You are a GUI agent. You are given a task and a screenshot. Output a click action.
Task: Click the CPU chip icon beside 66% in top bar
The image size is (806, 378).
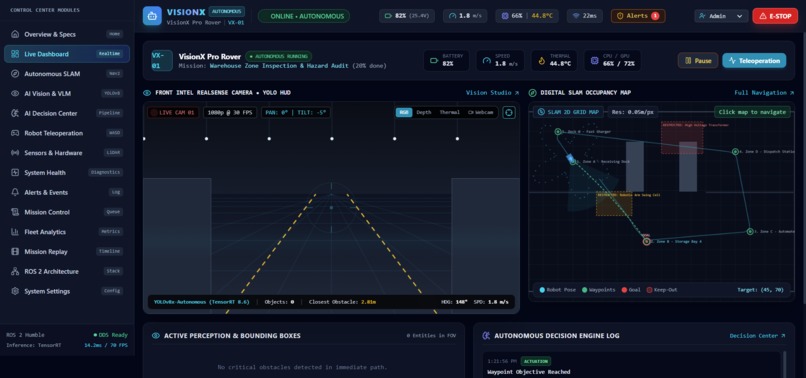505,16
